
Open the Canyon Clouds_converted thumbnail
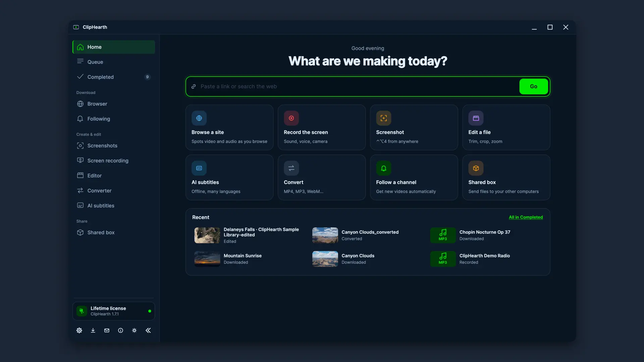(325, 235)
